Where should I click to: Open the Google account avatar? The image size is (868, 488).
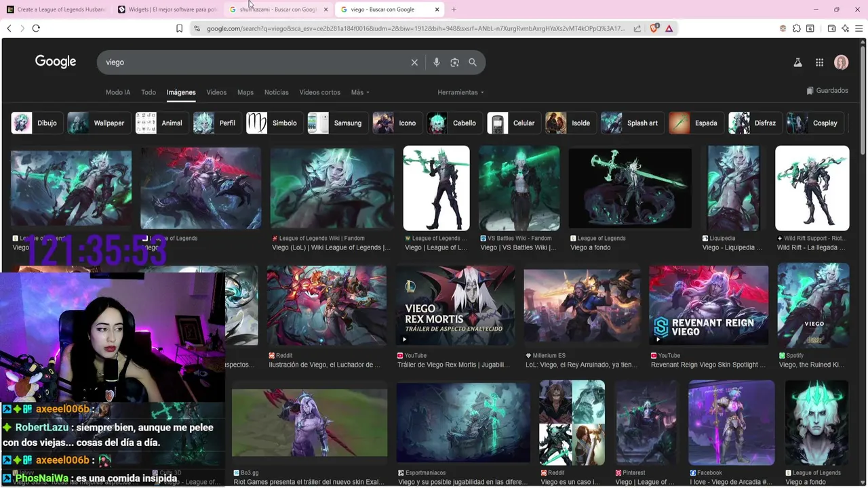click(x=842, y=62)
